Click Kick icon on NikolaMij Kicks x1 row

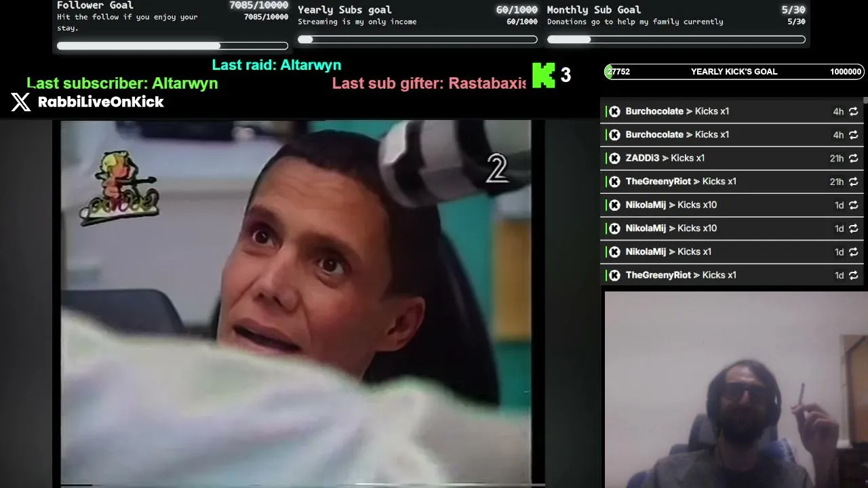pos(614,252)
